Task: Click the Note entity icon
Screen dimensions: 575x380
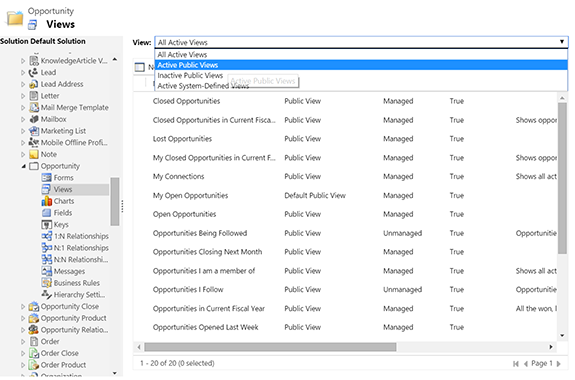Action: point(34,154)
